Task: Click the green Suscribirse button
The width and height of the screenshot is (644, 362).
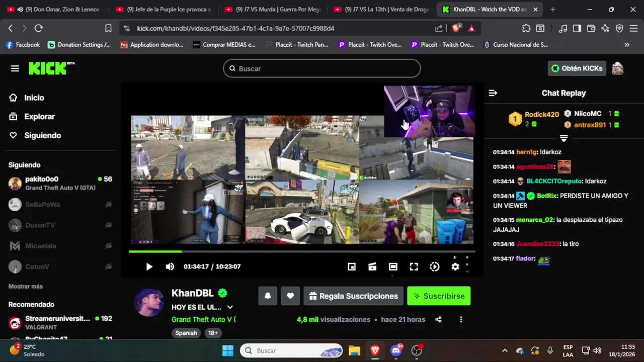Action: (439, 296)
